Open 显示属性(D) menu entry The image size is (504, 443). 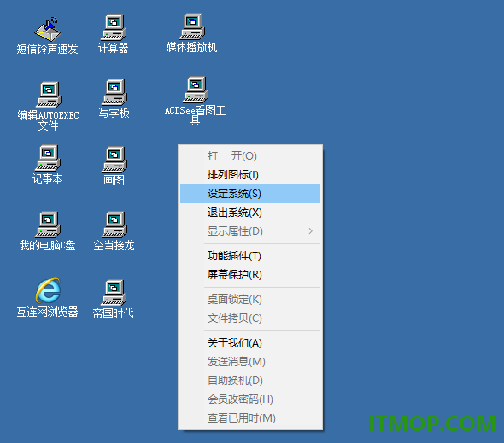point(250,231)
